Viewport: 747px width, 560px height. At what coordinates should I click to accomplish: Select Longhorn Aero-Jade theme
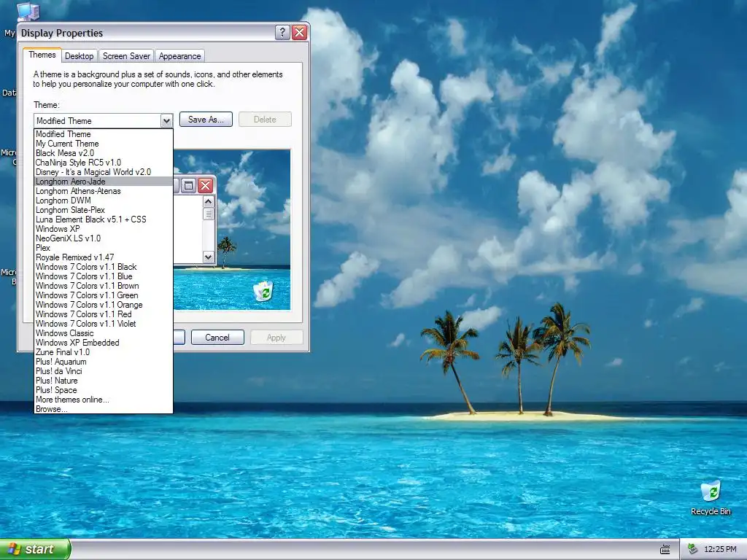click(x=104, y=182)
